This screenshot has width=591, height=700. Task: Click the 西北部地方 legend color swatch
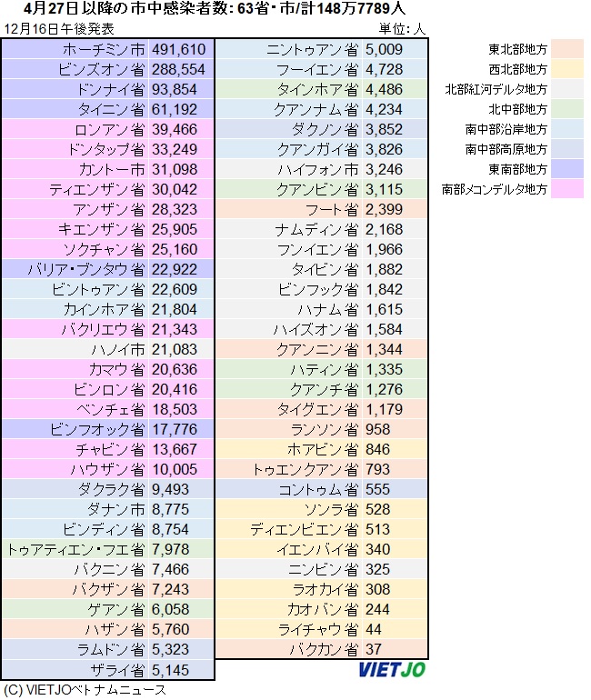(566, 69)
